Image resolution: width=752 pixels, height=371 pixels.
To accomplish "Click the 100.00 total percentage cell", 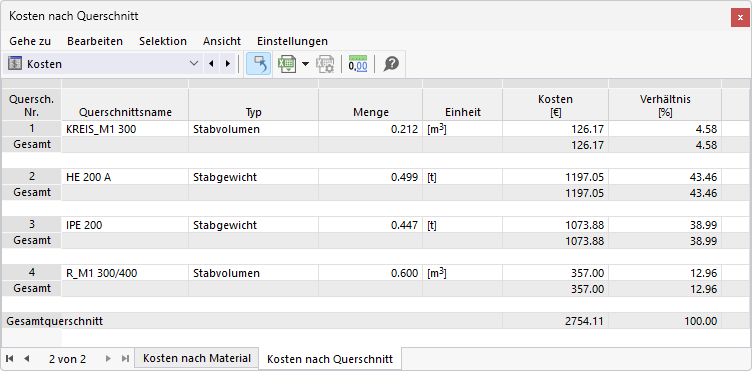I will tap(665, 321).
